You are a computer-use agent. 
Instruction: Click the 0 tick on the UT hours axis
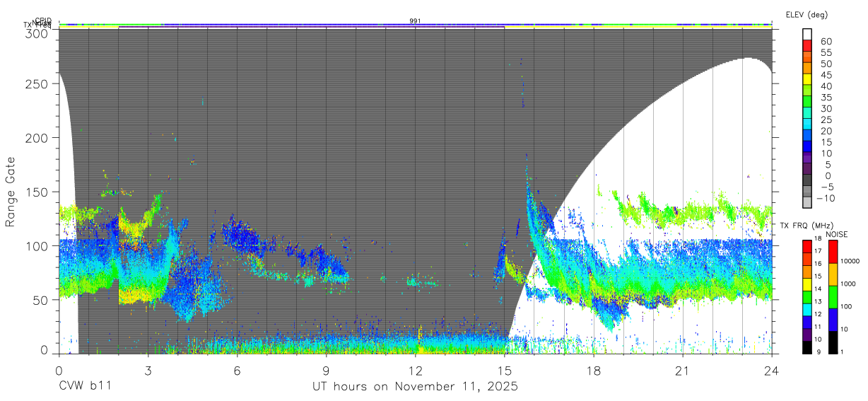click(x=59, y=370)
